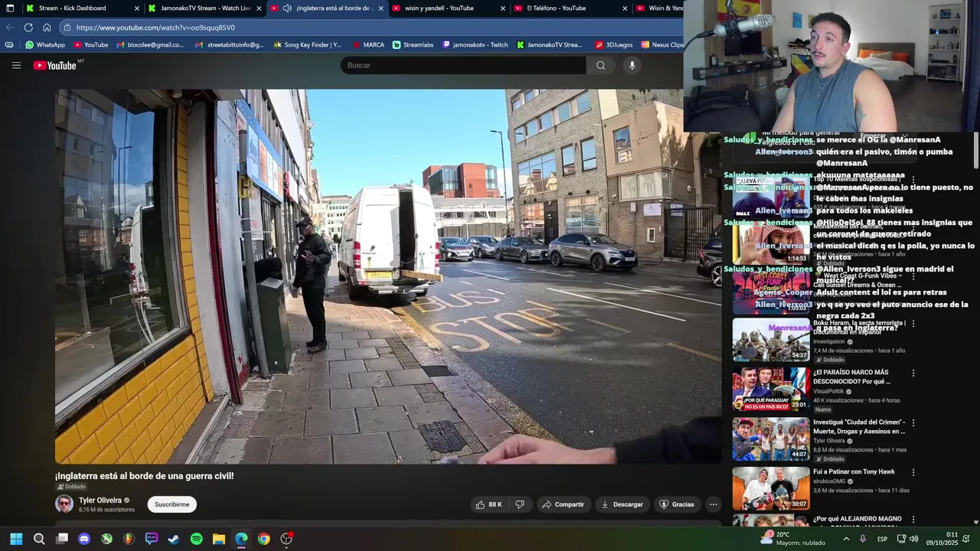Viewport: 980px width, 551px height.
Task: Click the ESP language indicator in the tray
Action: [882, 539]
